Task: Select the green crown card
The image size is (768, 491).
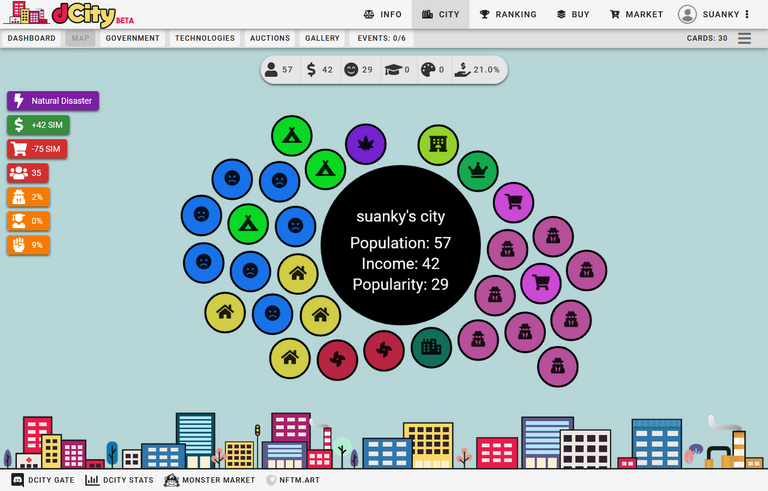Action: click(478, 171)
